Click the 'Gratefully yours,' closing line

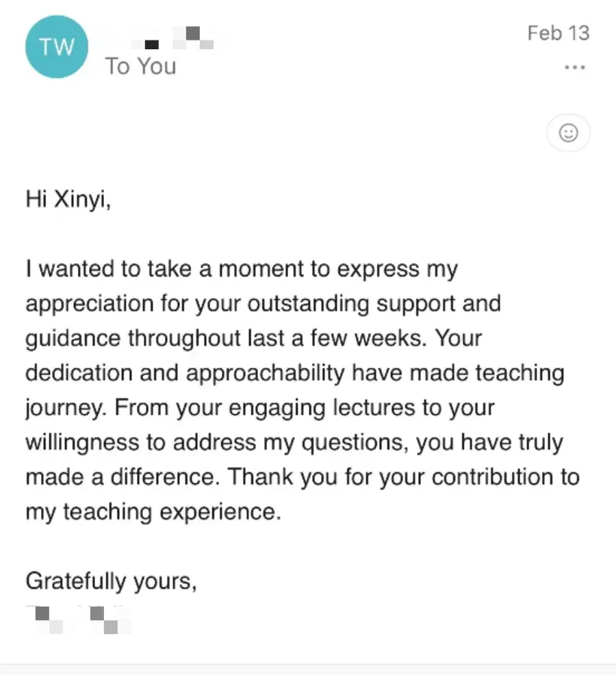pyautogui.click(x=111, y=582)
